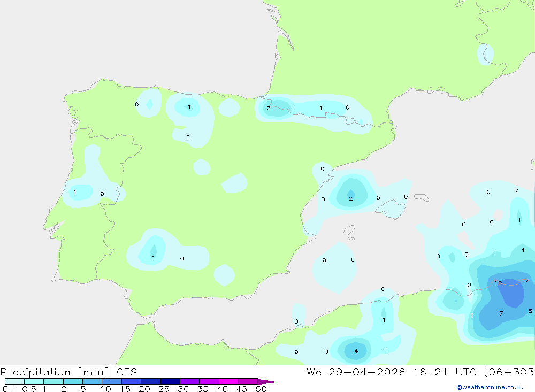Select the 15–20 mm blue legend swatch

[131, 381]
